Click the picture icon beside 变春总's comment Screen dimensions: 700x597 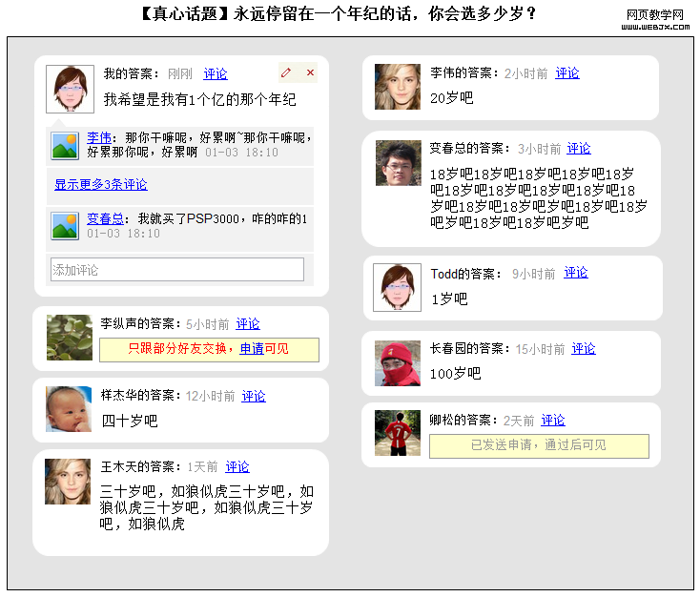coord(65,226)
